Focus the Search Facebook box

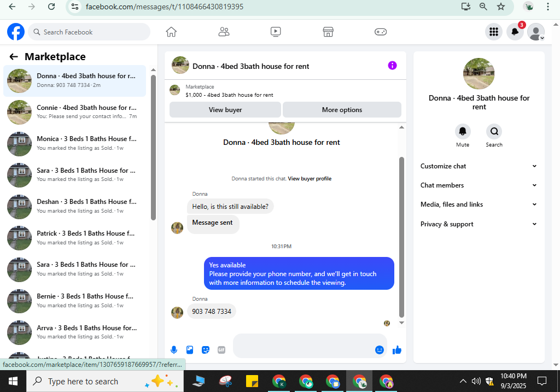[x=89, y=32]
